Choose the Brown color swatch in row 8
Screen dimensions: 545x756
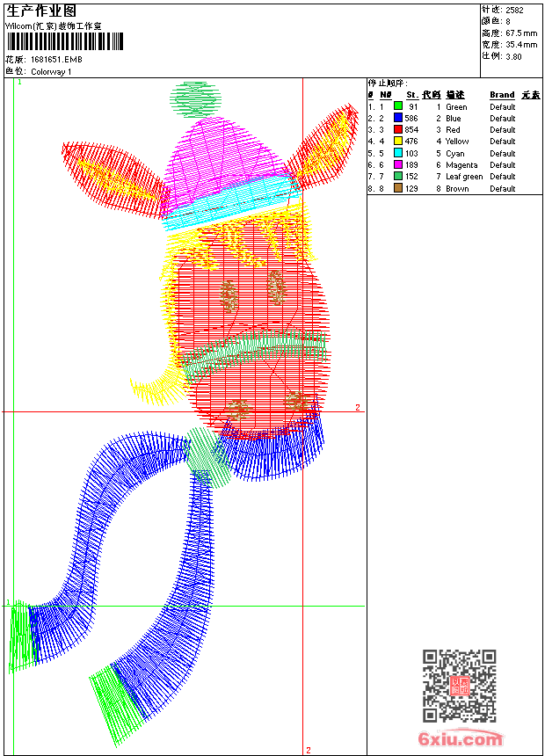coord(398,188)
